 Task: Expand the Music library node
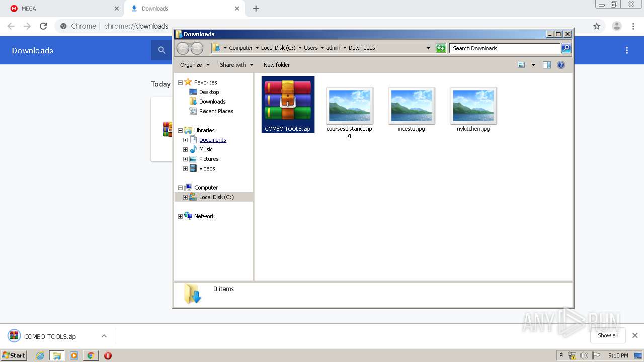[x=185, y=149]
